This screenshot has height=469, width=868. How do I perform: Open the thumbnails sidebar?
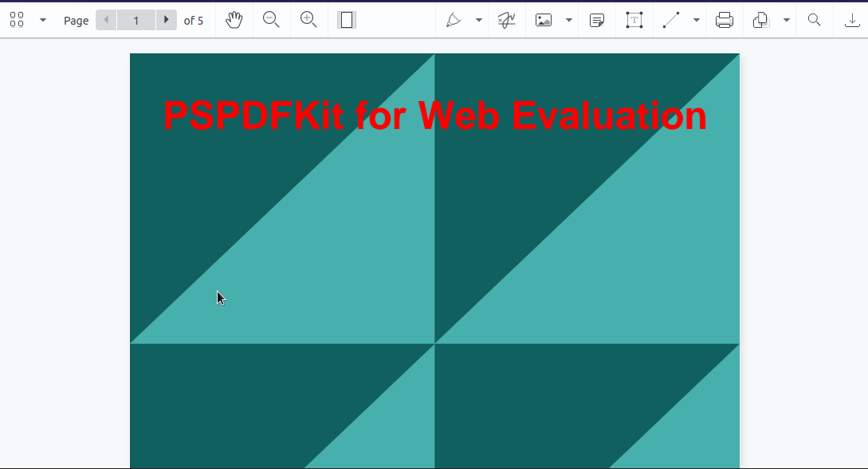click(x=16, y=19)
